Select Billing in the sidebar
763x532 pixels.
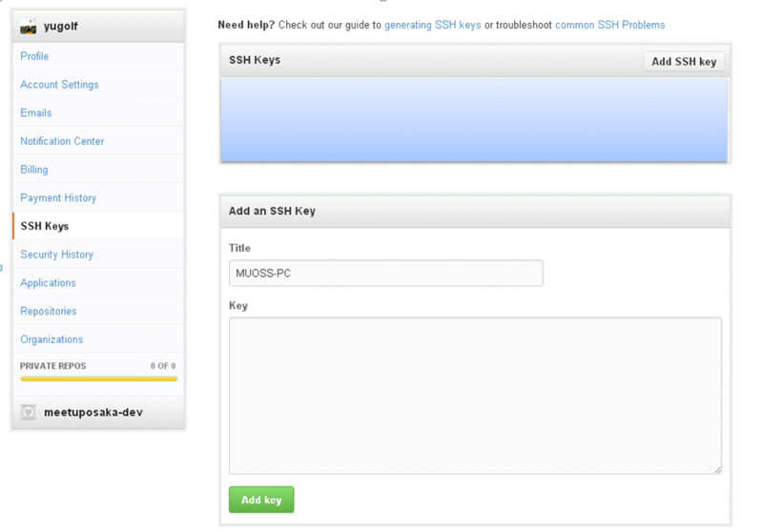click(34, 170)
